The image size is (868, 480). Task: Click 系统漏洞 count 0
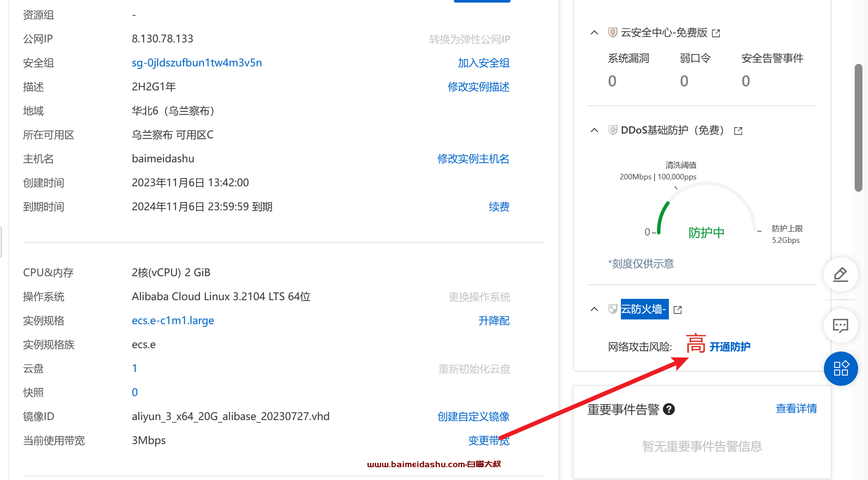coord(612,81)
